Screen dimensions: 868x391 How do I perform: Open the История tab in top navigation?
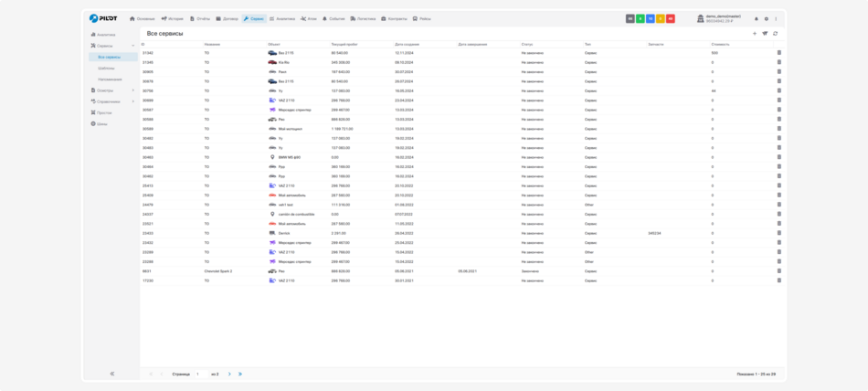[173, 18]
